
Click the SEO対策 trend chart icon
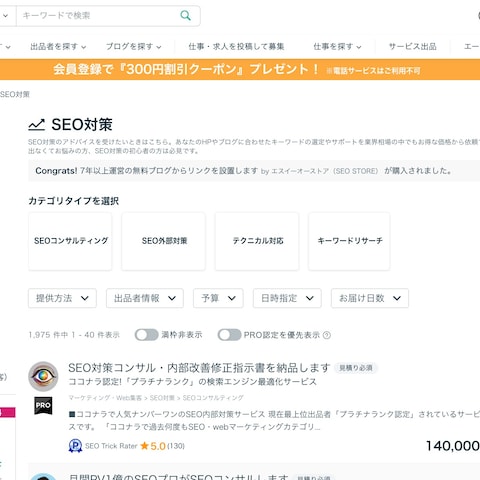pos(37,125)
